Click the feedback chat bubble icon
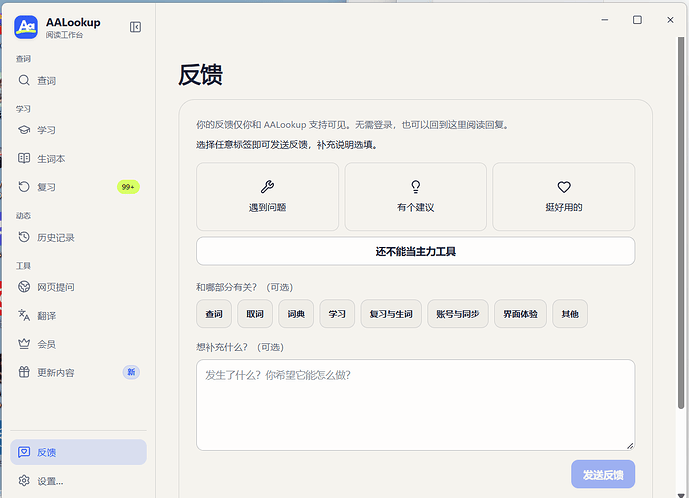 point(24,452)
